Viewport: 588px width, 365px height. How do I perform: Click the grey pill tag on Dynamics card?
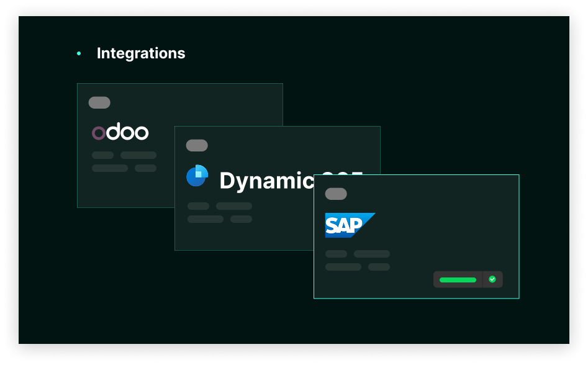(x=197, y=145)
